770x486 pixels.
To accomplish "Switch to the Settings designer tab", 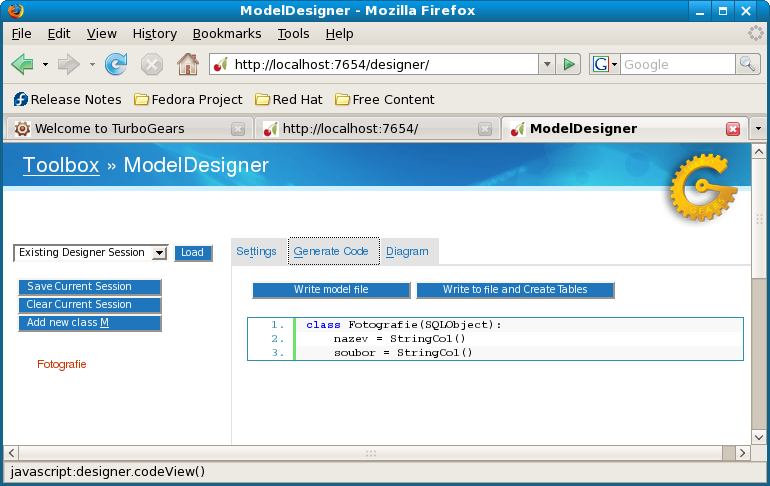I will tap(256, 251).
